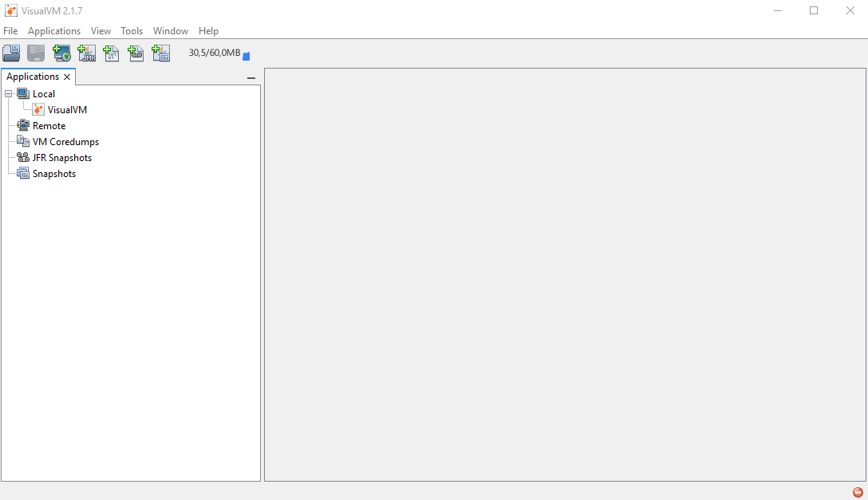
Task: Close the Applications tab
Action: coord(67,77)
